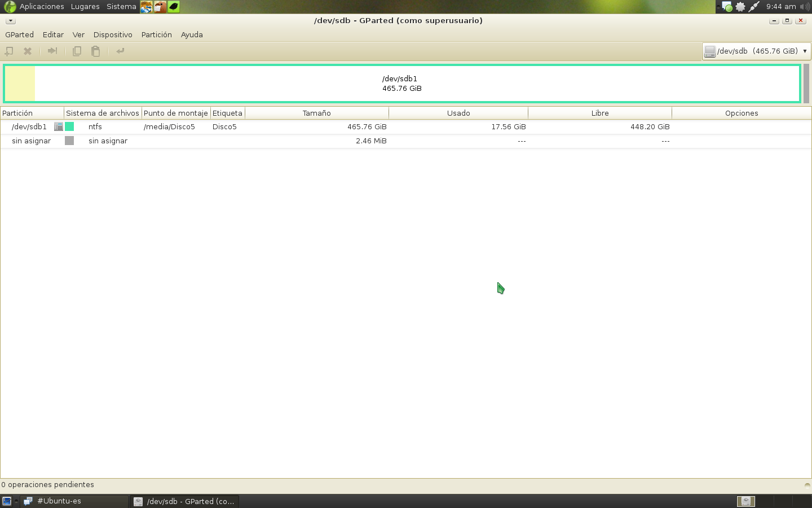Minimize the GParted window

(x=774, y=21)
